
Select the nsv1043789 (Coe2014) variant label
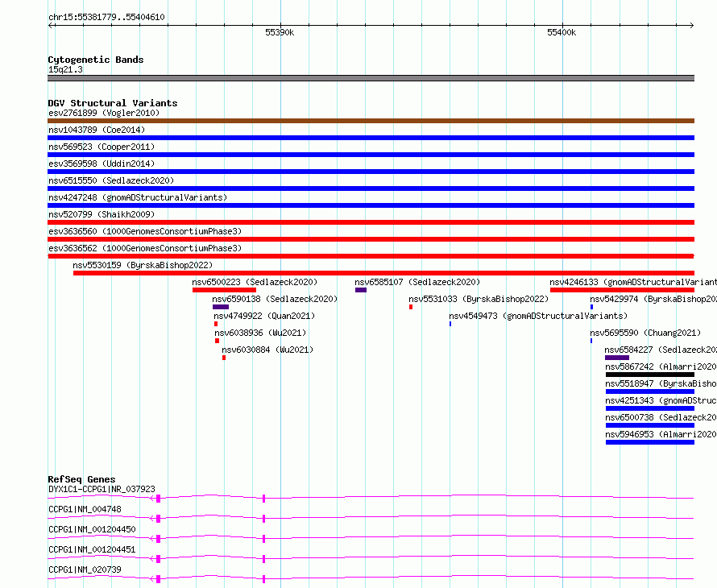97,130
